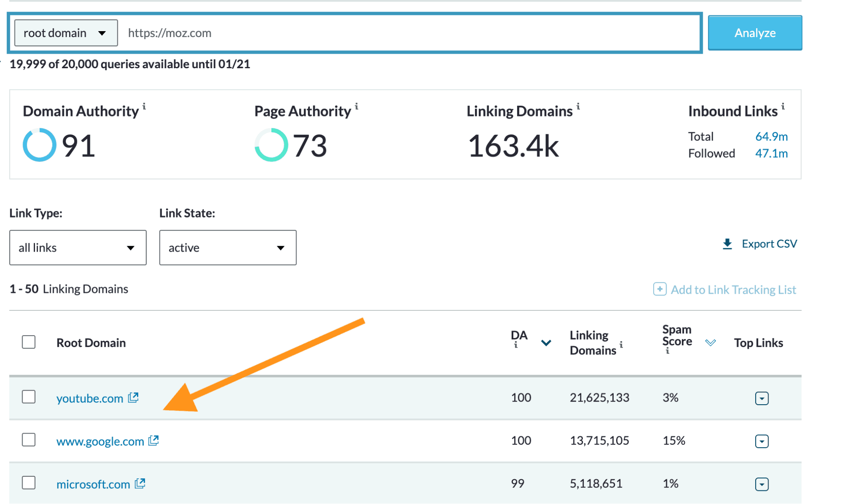This screenshot has height=504, width=853.
Task: Open youtube.com via its external link icon
Action: [x=133, y=397]
